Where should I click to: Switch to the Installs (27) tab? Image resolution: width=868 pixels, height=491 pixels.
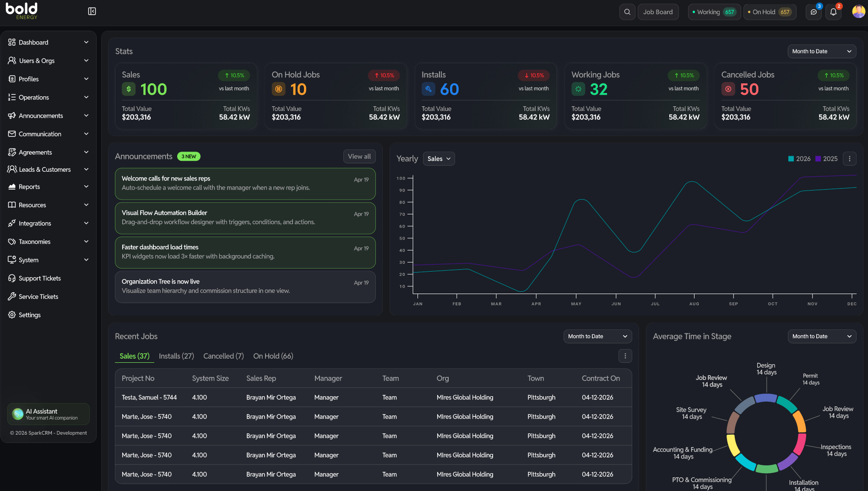click(x=176, y=356)
